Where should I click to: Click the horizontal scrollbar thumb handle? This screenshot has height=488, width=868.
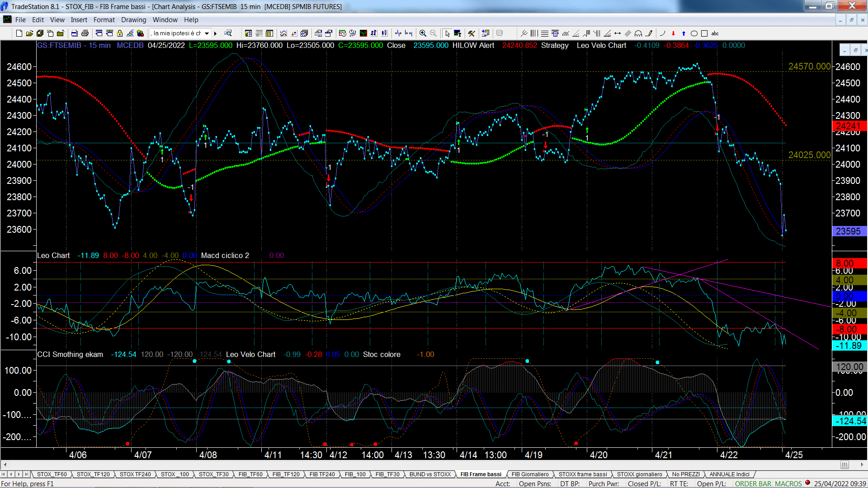click(x=844, y=465)
